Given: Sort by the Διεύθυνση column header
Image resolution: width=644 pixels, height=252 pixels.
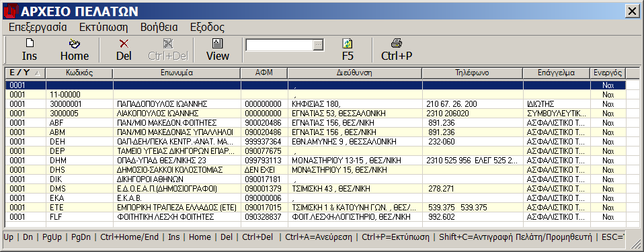Looking at the screenshot, I should pos(355,73).
